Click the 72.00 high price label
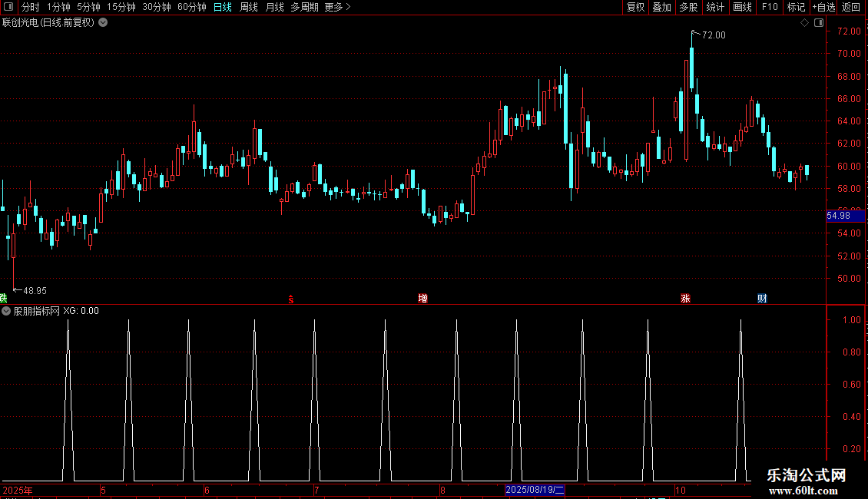Viewport: 868px width, 499px height. [x=714, y=35]
